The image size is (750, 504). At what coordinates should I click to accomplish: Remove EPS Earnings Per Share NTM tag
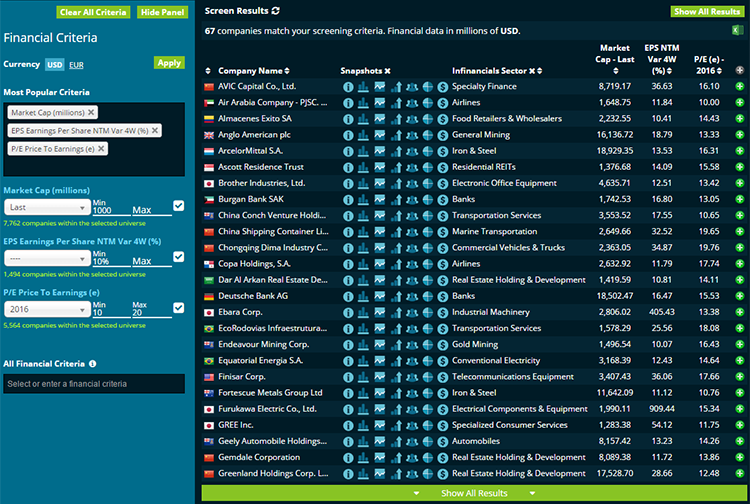(155, 130)
